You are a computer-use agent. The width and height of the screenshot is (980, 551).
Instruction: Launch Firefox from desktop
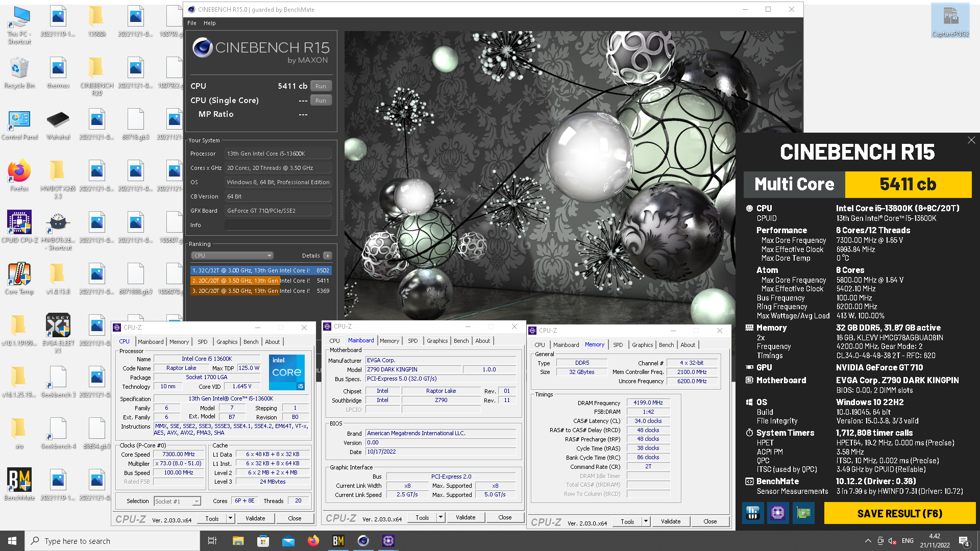pos(19,176)
